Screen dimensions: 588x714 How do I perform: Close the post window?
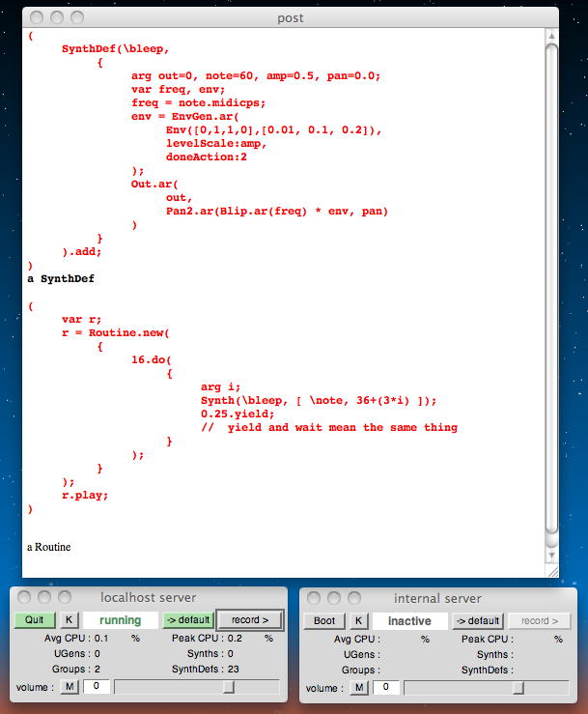(37, 17)
